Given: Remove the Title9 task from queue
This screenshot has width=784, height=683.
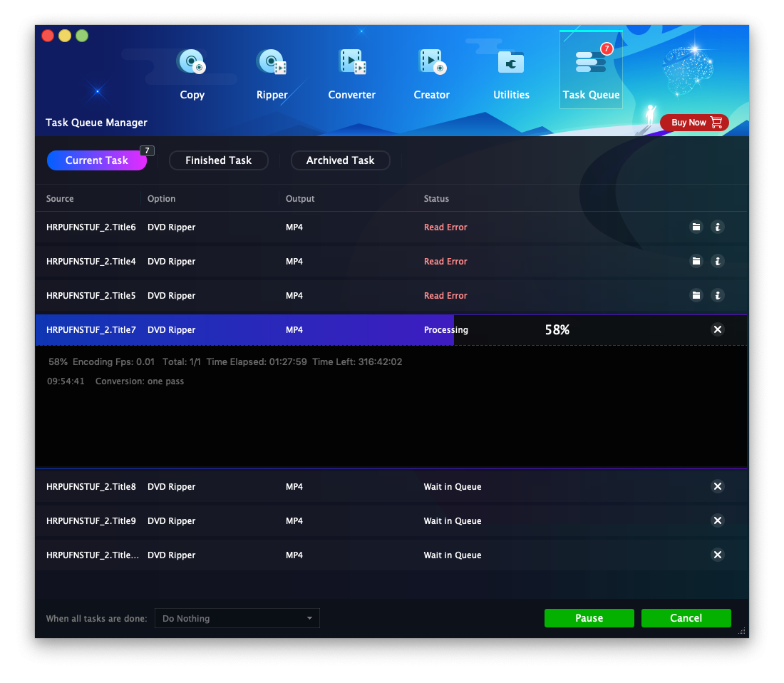Looking at the screenshot, I should (x=718, y=520).
